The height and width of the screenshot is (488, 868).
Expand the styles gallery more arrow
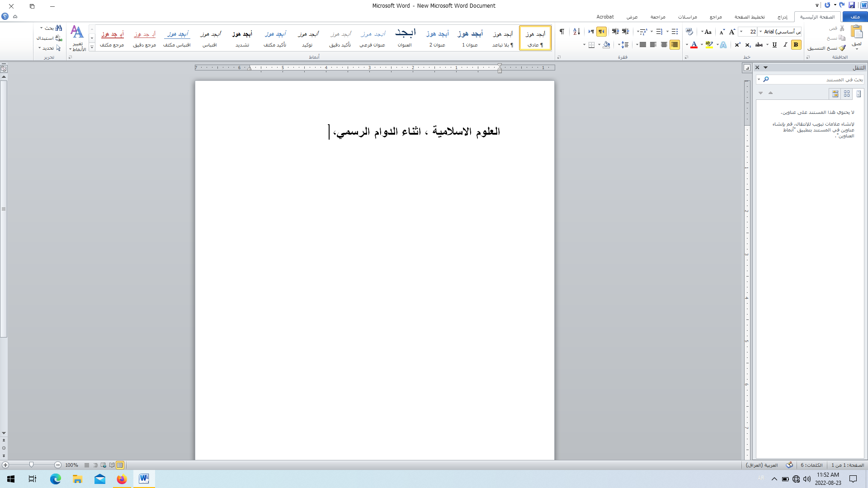(x=92, y=47)
